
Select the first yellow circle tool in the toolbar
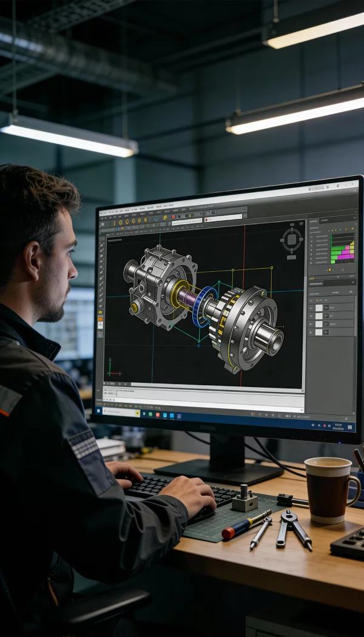(x=114, y=222)
